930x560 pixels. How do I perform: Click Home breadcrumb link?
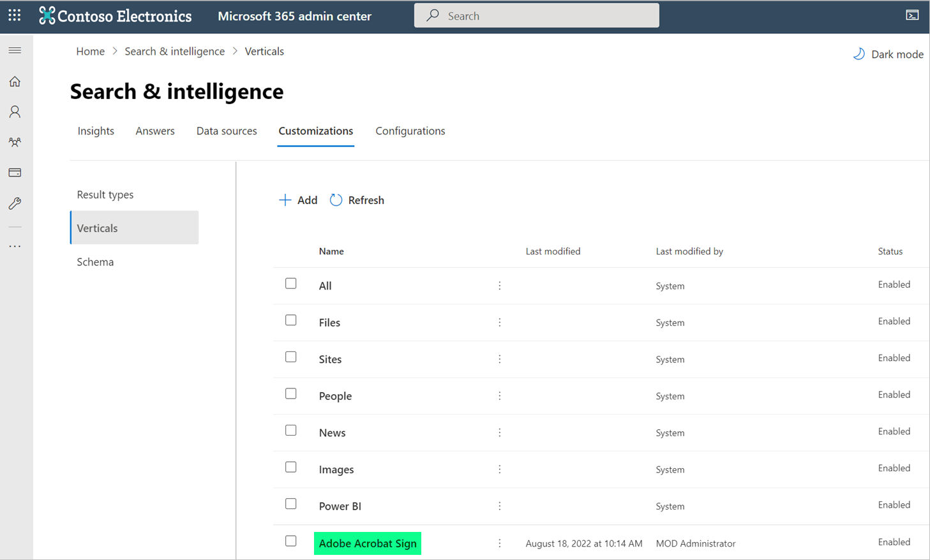[x=91, y=51]
